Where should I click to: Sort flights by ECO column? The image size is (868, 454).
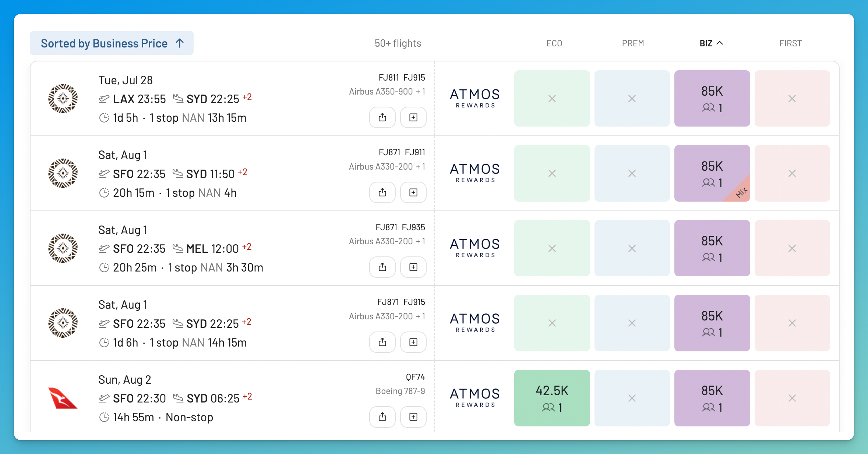click(x=554, y=43)
